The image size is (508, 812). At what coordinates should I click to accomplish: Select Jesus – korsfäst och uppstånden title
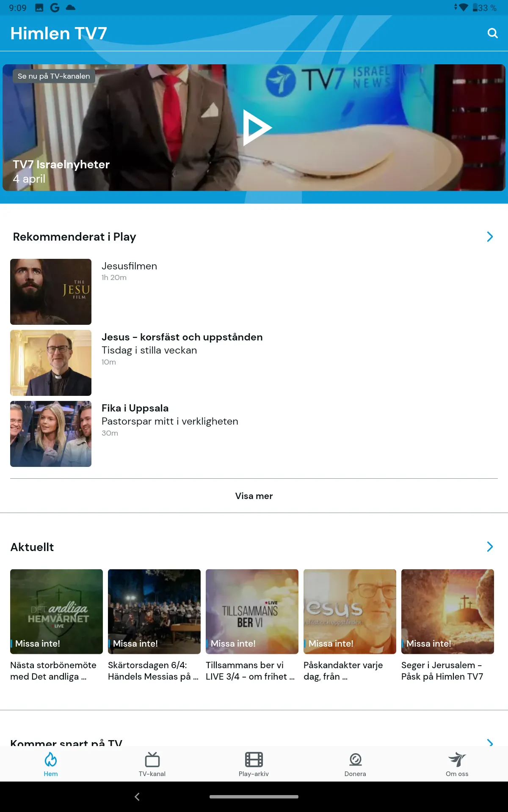click(x=182, y=337)
